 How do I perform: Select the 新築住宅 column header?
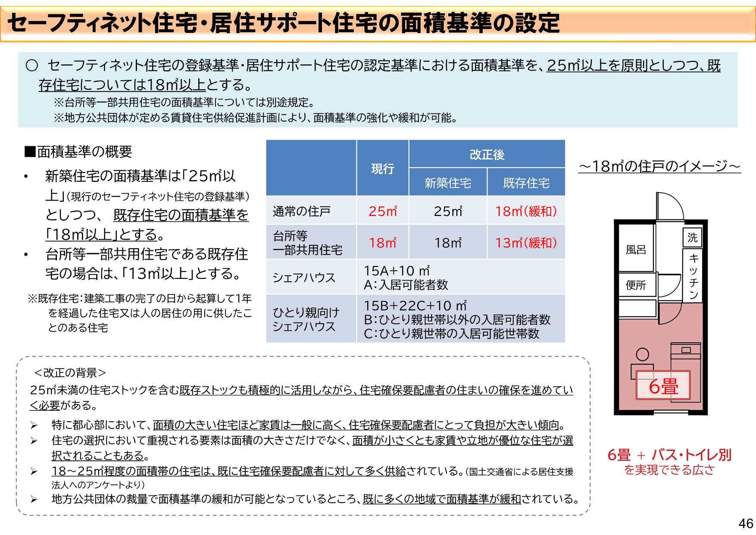(448, 183)
